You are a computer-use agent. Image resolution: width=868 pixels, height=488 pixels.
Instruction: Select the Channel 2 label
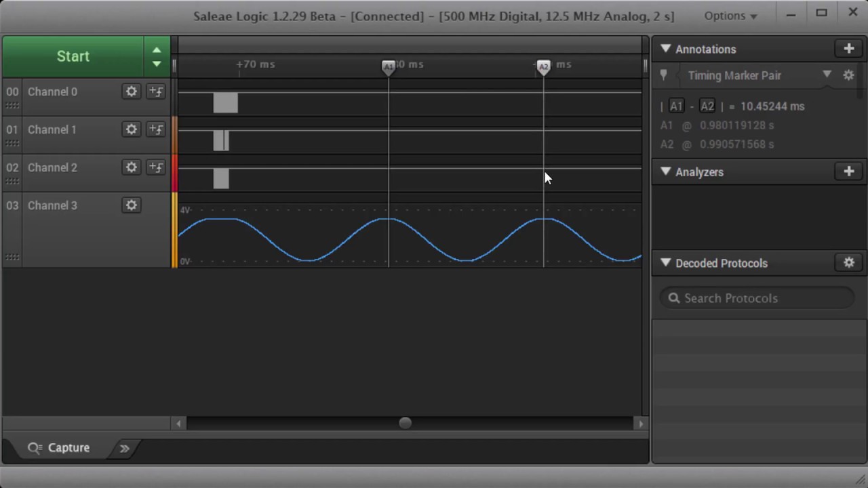click(52, 167)
